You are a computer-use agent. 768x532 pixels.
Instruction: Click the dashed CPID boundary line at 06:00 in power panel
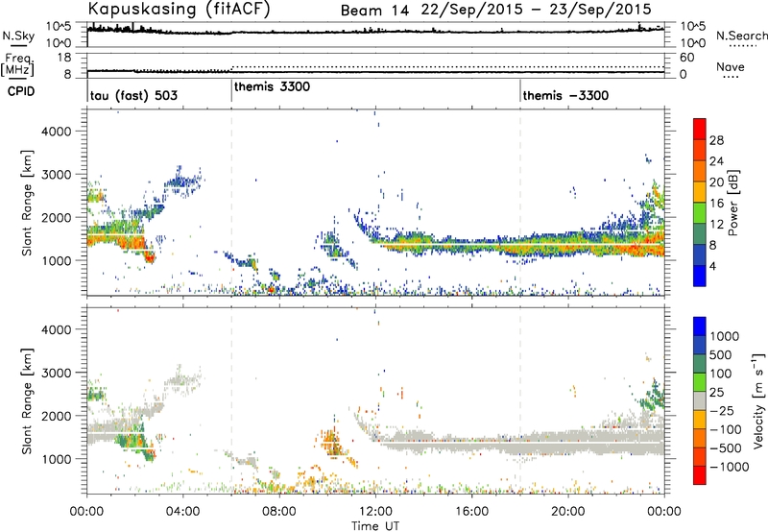231,202
